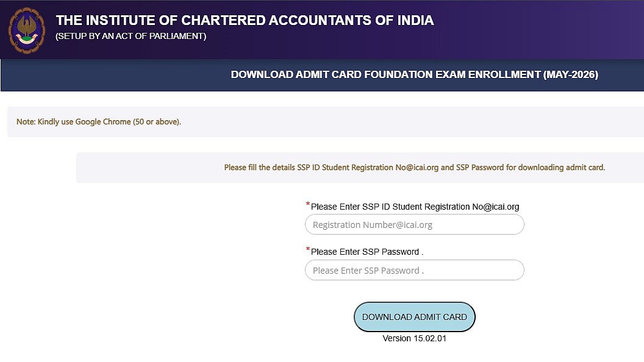
Task: Click the 'Please Enter SSP Password' label
Action: 367,252
